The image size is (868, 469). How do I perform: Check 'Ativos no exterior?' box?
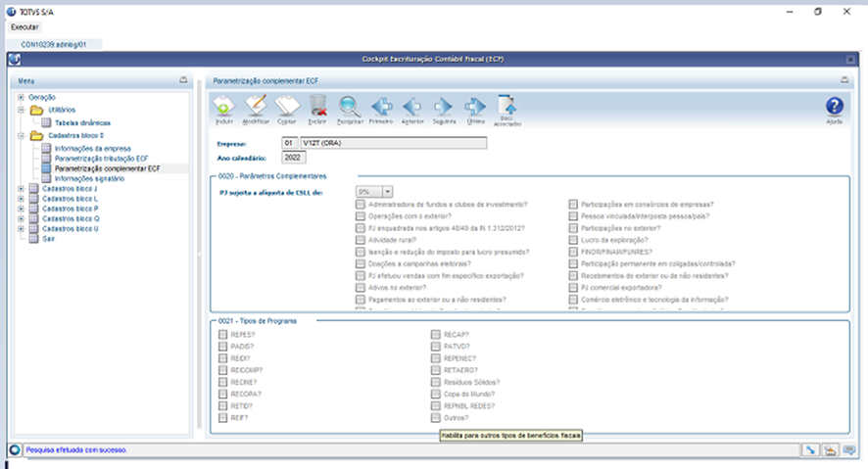361,288
